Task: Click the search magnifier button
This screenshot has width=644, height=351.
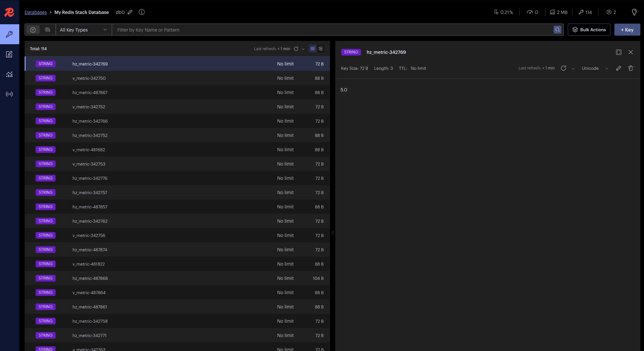Action: pyautogui.click(x=558, y=30)
